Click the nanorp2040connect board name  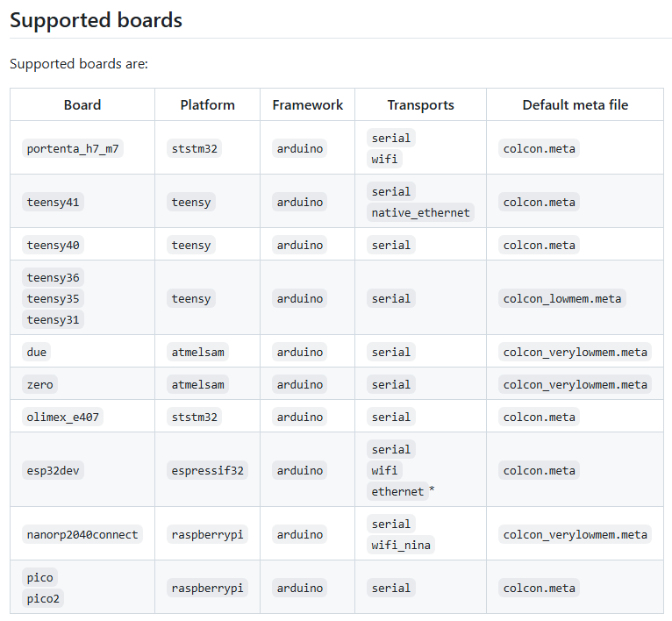coord(82,534)
